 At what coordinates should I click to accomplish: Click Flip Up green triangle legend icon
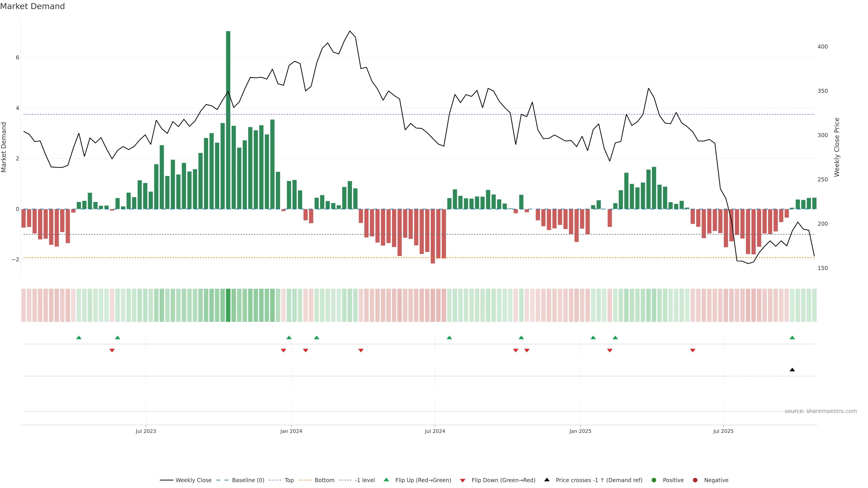(x=387, y=480)
